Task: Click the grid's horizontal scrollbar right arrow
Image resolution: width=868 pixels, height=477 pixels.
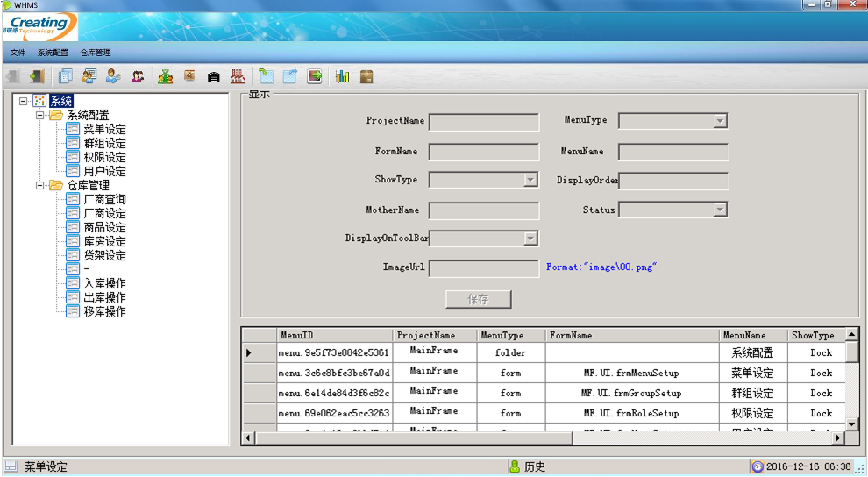Action: coord(838,438)
